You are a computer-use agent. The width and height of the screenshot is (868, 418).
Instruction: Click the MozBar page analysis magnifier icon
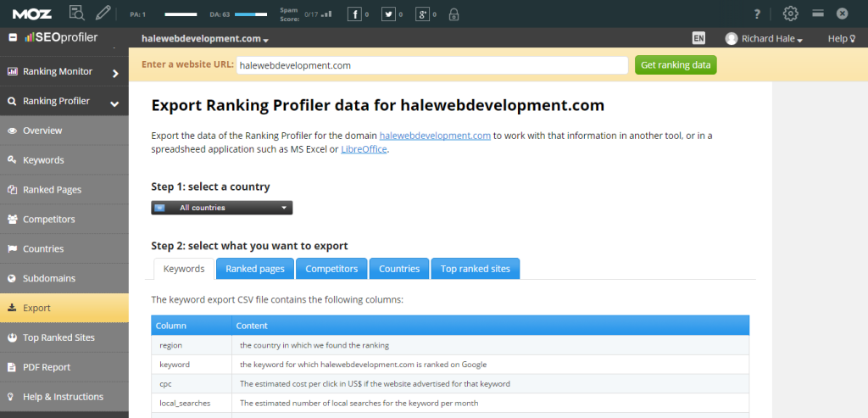76,13
